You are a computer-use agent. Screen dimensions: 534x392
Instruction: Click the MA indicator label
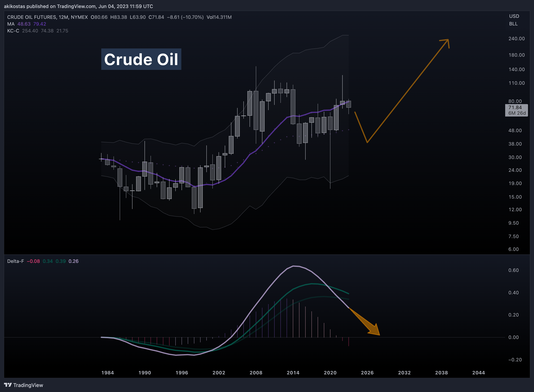coord(11,24)
